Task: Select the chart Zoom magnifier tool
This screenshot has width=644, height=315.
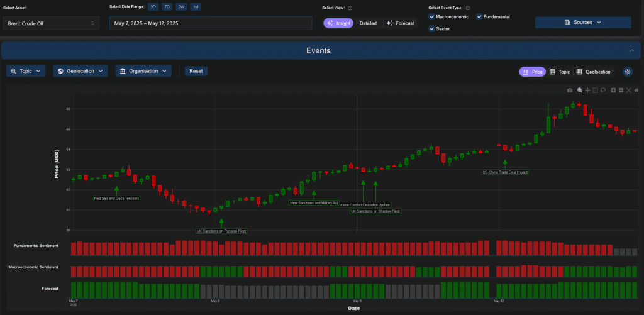Action: click(579, 91)
